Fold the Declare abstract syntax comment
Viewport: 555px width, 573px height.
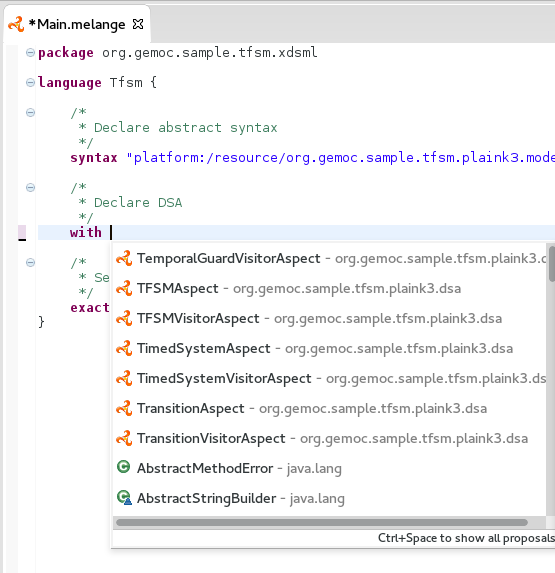pyautogui.click(x=30, y=112)
